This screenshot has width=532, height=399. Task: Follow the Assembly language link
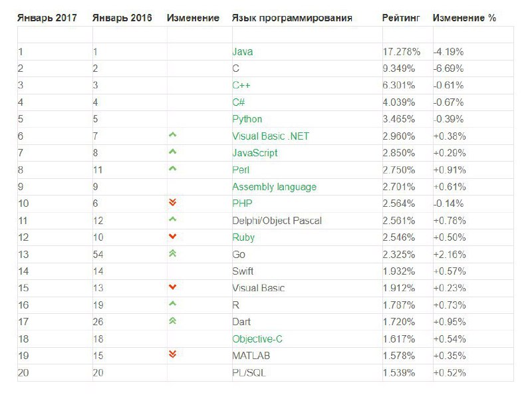click(x=274, y=187)
